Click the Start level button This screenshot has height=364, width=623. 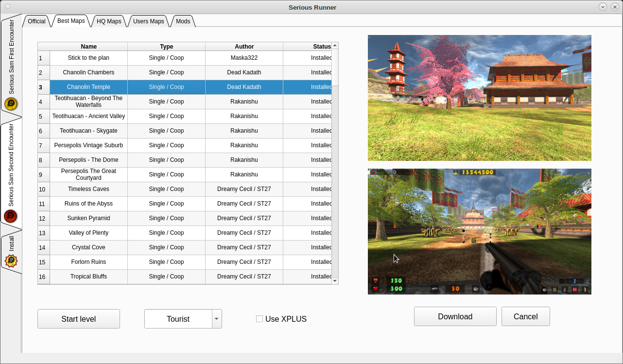79,319
